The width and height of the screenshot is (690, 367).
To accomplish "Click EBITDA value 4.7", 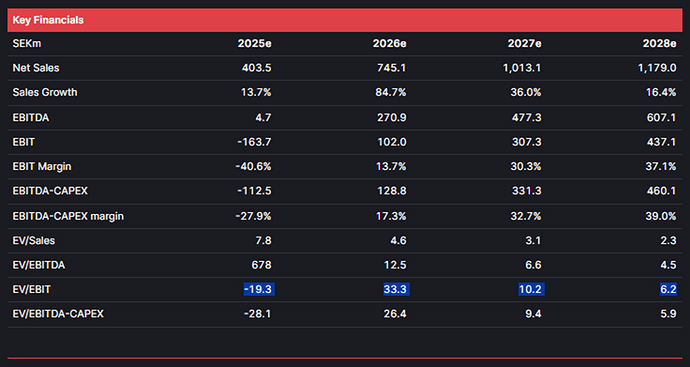I will [x=264, y=117].
